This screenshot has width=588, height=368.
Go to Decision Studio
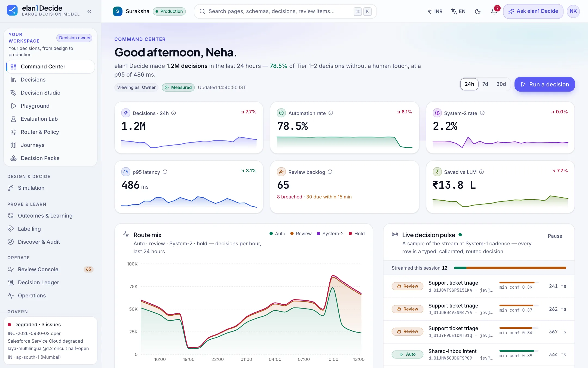(x=50, y=93)
